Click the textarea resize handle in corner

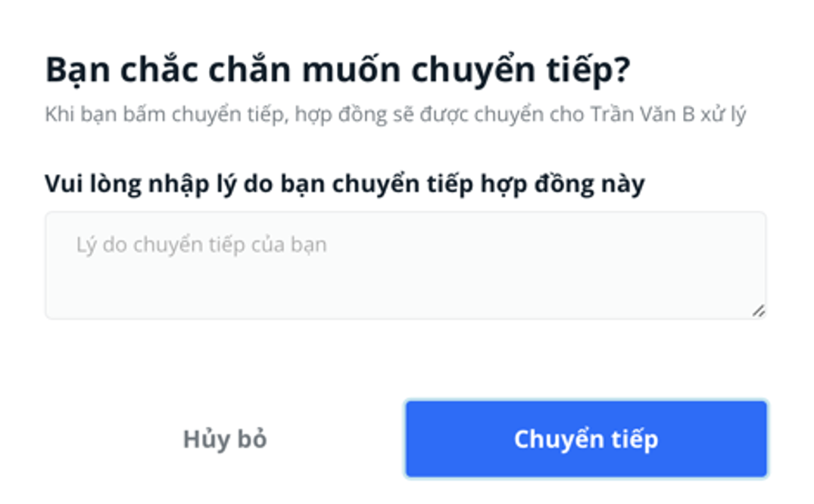(759, 310)
